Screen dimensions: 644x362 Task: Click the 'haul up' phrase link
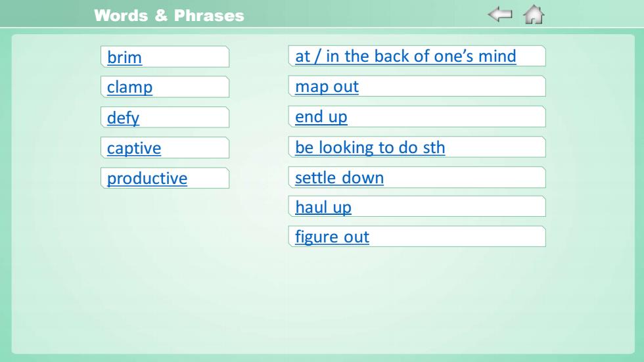coord(323,207)
